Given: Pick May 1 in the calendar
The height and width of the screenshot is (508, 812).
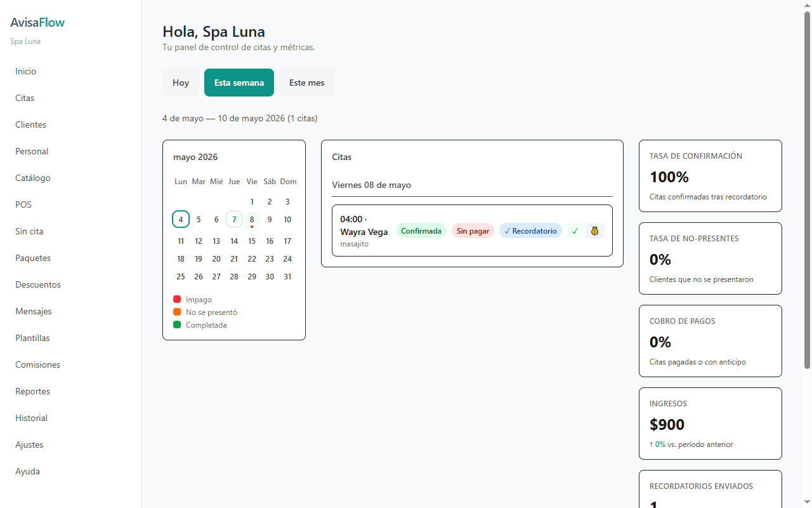Looking at the screenshot, I should tap(252, 201).
